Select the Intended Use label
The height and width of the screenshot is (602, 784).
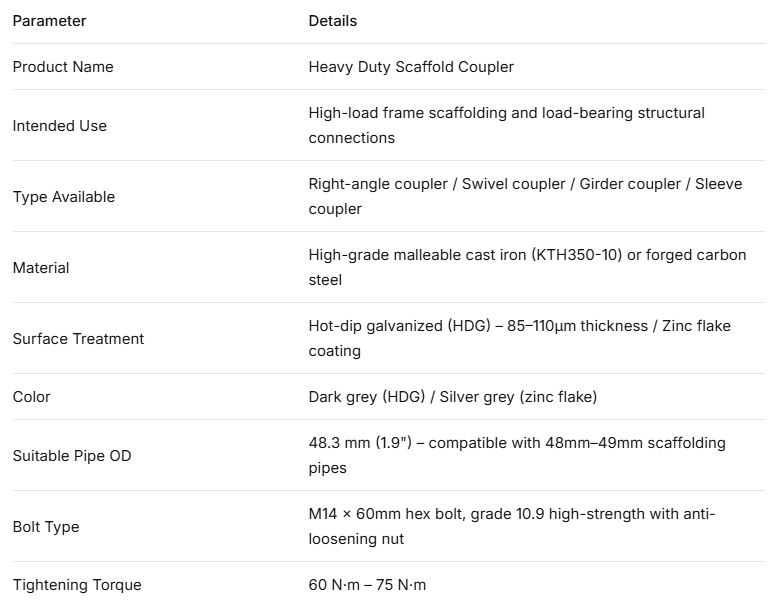tap(59, 126)
